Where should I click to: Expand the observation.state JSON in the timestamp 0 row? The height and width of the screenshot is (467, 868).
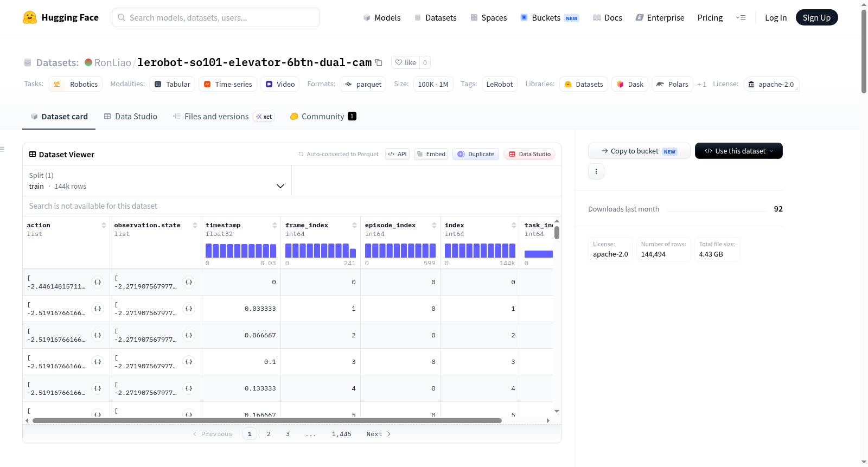tap(189, 282)
